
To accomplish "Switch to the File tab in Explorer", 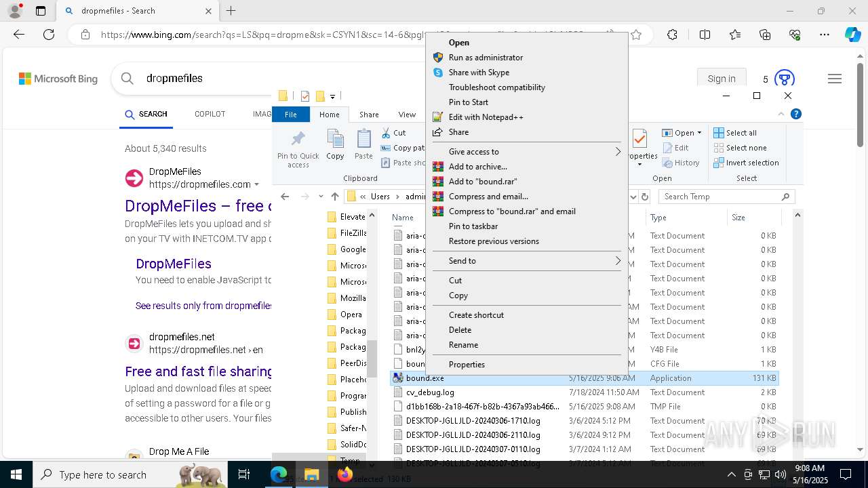I will 291,115.
